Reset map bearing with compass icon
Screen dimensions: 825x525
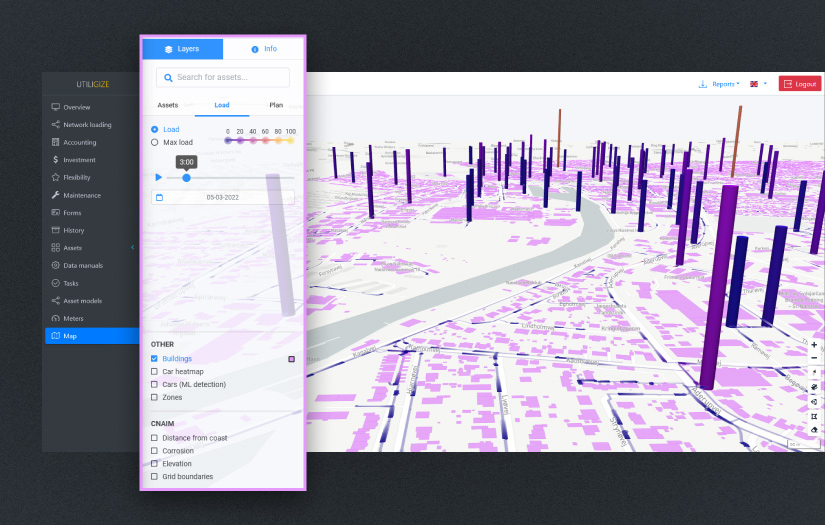tap(814, 372)
